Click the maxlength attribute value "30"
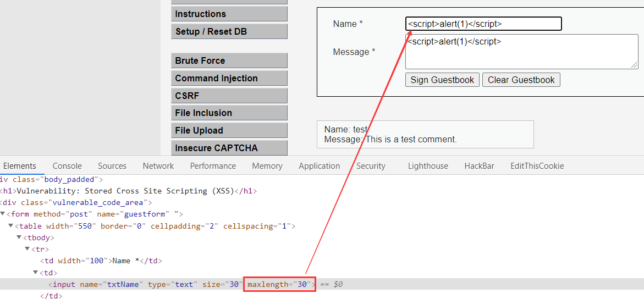Image resolution: width=644 pixels, height=299 pixels. click(303, 284)
